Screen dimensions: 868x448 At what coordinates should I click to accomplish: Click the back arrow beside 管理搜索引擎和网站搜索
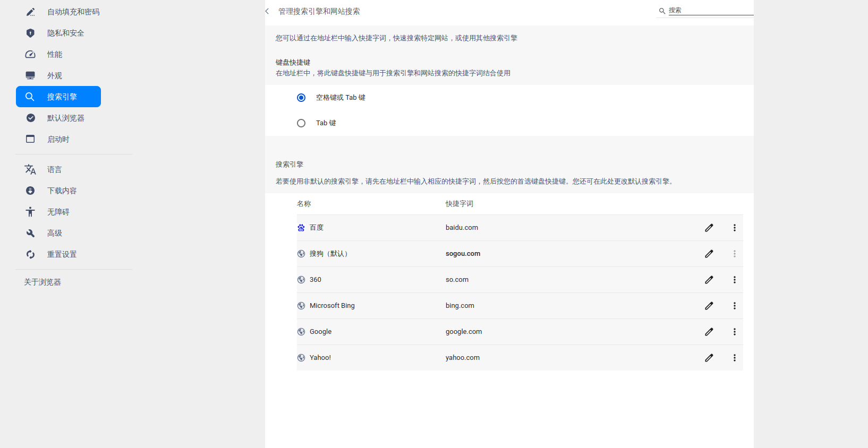click(x=267, y=11)
